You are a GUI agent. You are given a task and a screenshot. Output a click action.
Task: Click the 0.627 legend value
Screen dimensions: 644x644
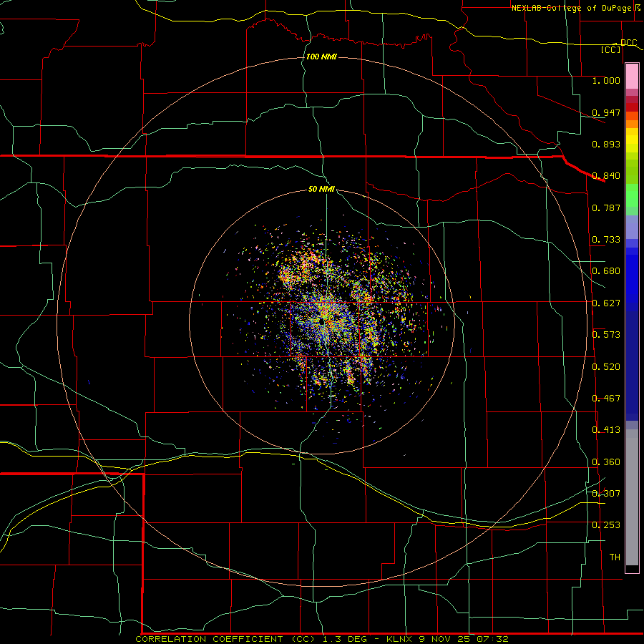tap(606, 303)
